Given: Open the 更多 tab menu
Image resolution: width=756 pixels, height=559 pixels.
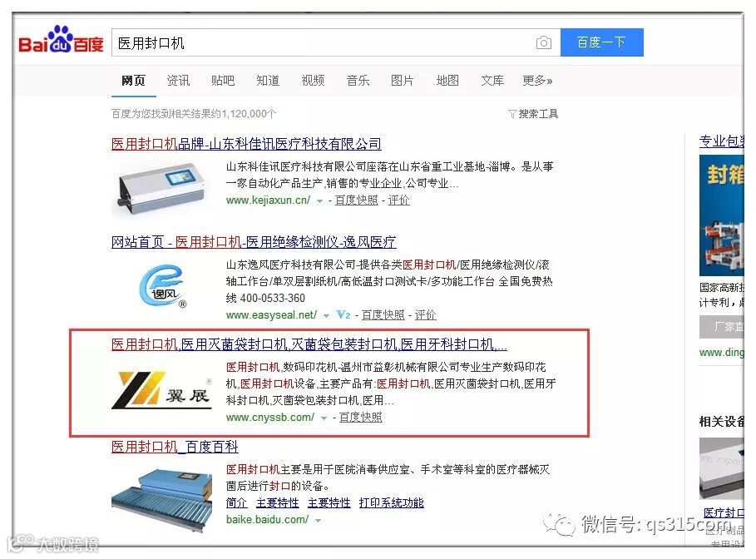Looking at the screenshot, I should pos(537,81).
